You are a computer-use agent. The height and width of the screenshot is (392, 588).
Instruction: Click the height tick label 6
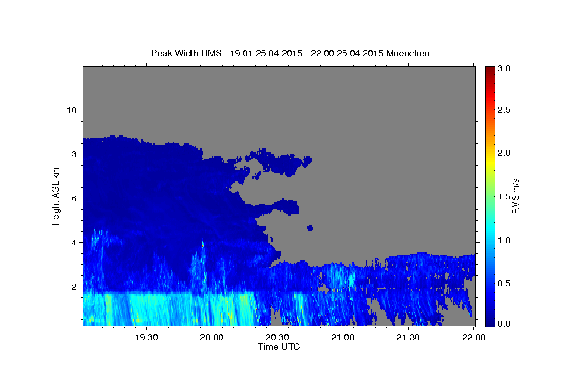[73, 198]
